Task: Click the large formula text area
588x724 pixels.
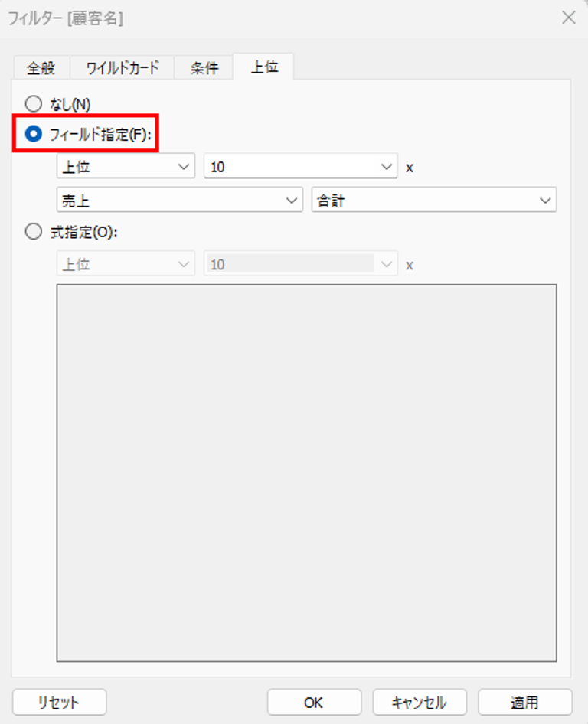Action: [x=307, y=473]
